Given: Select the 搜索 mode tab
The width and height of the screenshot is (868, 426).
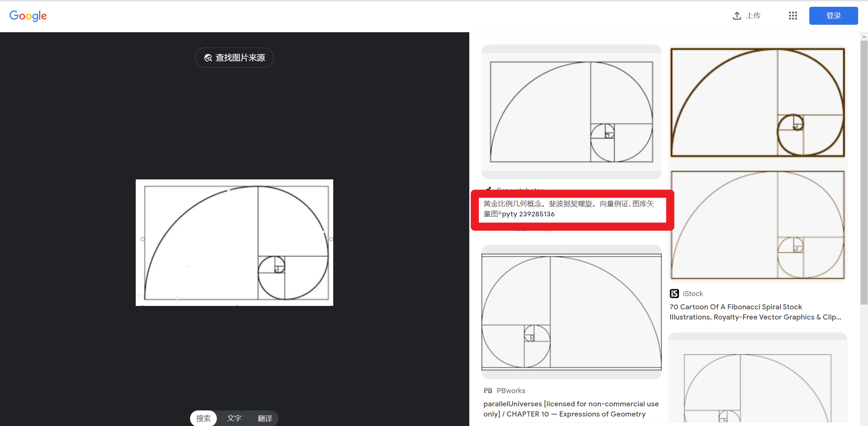Looking at the screenshot, I should click(x=203, y=418).
